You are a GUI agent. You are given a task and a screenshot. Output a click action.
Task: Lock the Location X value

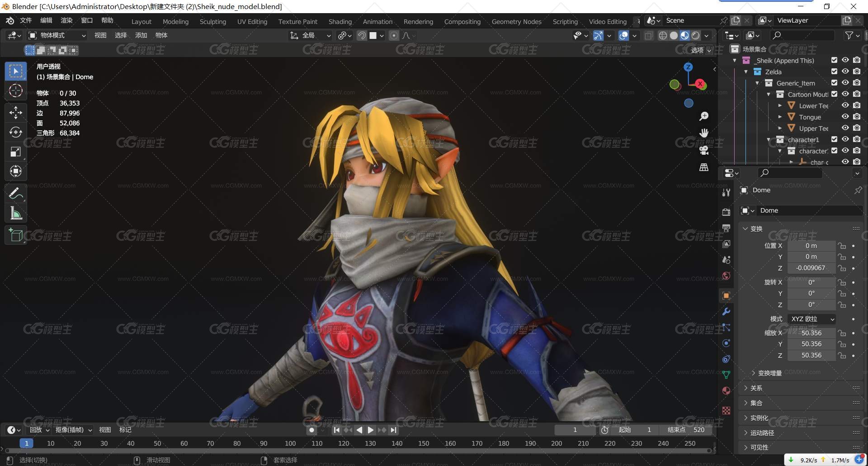(x=842, y=246)
